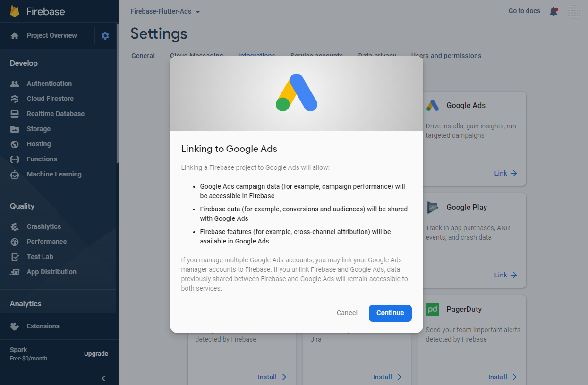Click Go to docs link
This screenshot has height=385, width=588.
point(524,11)
